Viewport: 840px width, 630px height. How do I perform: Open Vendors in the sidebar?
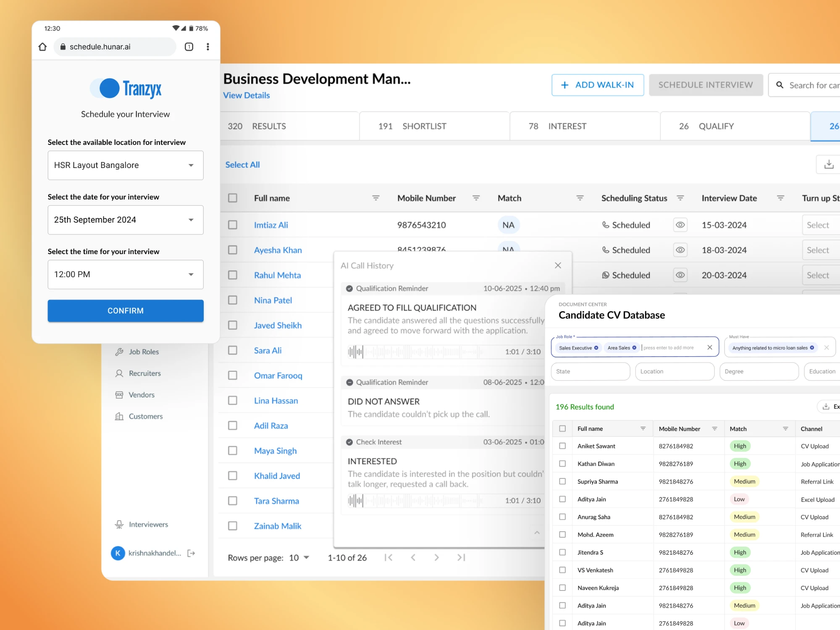pos(135,395)
